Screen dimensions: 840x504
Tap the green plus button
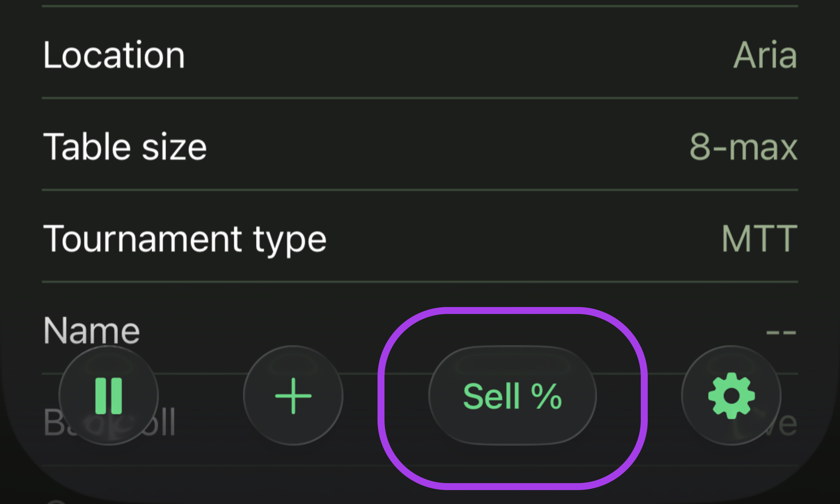(x=293, y=395)
